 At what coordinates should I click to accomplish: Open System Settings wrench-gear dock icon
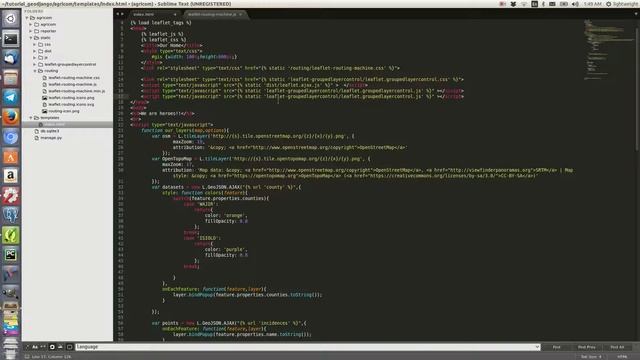point(11,196)
